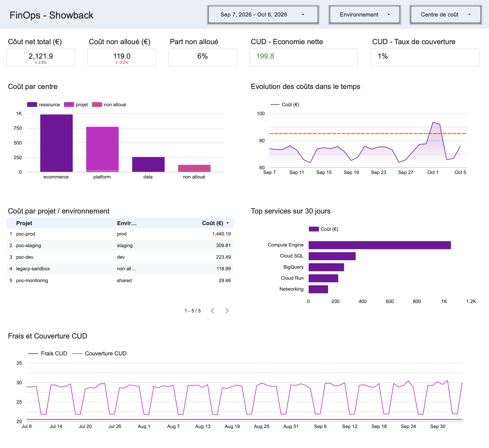Screen dimensions: 489x448
Task: Select the non alloué legend swatch
Action: click(x=97, y=104)
